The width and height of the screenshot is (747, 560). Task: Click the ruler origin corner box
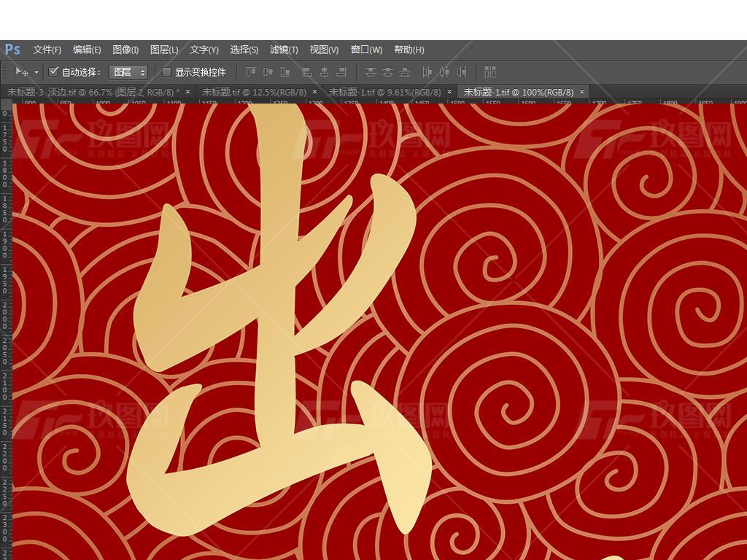point(6,103)
